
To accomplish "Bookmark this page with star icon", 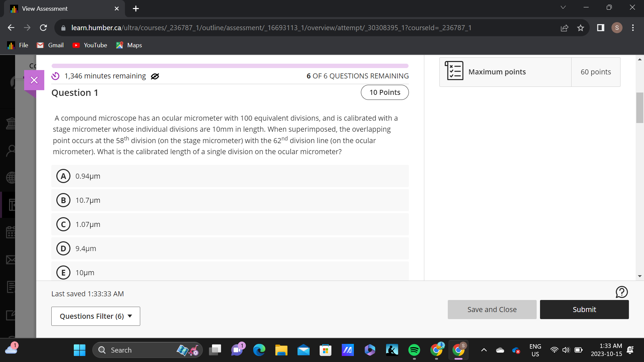I will coord(581,28).
